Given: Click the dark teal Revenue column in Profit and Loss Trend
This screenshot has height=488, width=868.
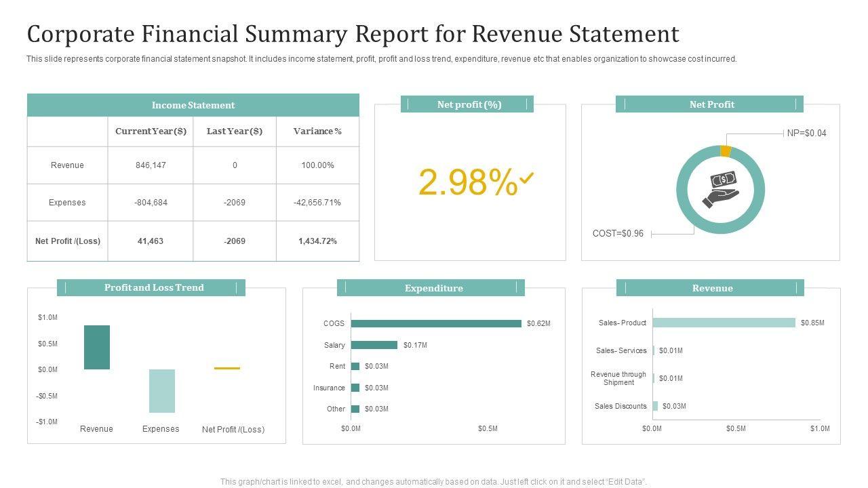Looking at the screenshot, I should 97,347.
